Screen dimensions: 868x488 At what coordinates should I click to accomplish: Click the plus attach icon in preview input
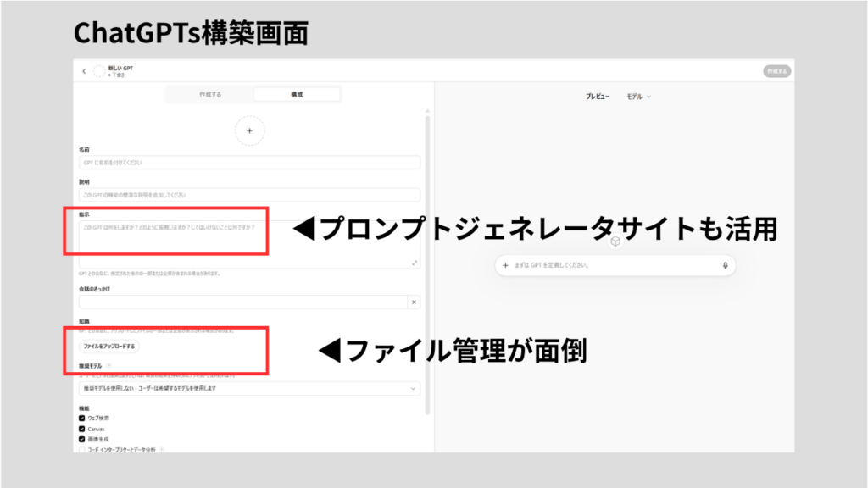click(505, 265)
